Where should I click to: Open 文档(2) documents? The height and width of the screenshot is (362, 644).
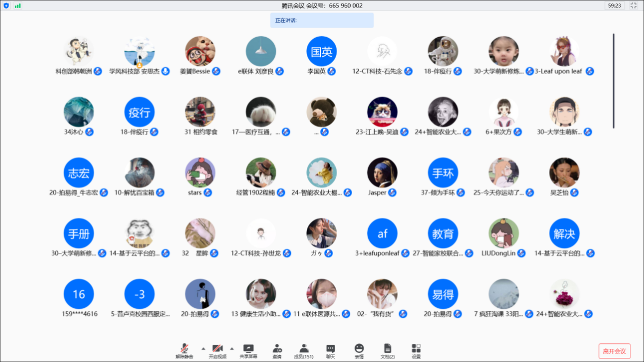tap(387, 350)
